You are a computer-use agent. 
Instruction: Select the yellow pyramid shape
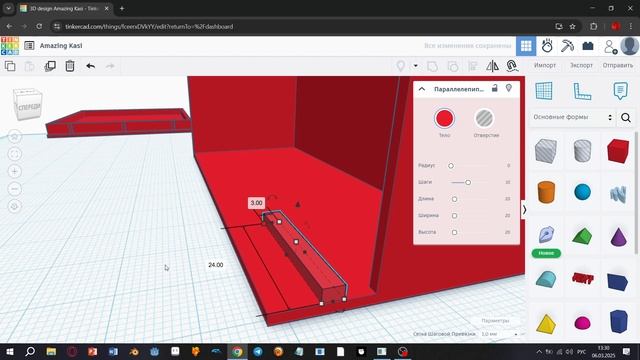(x=546, y=324)
